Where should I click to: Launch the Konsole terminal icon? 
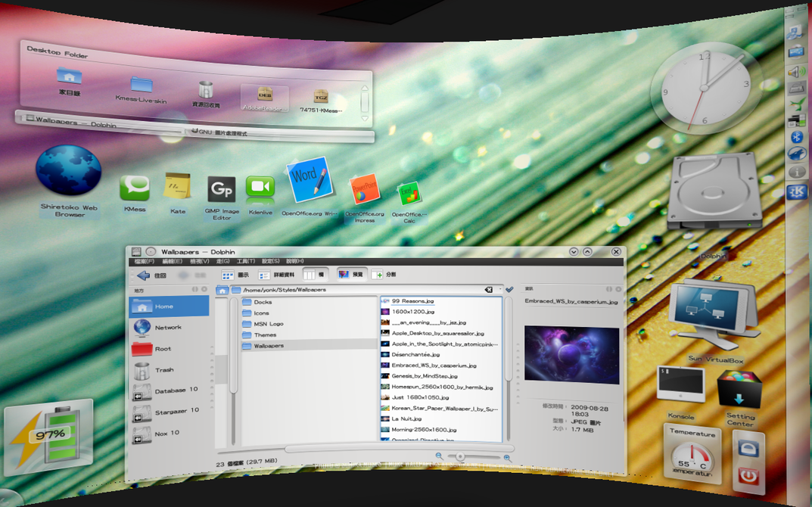click(681, 384)
